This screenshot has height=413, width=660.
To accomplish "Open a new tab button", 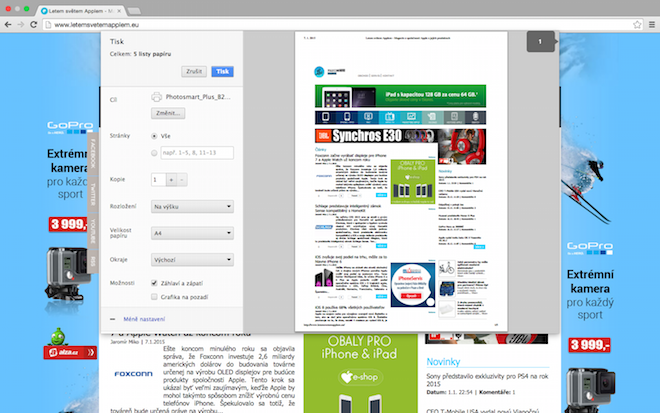I will 134,11.
